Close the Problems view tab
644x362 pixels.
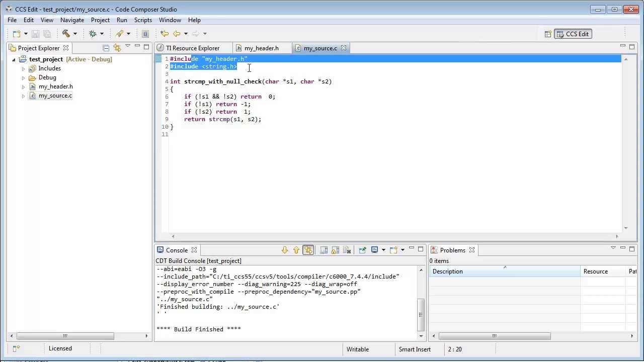(472, 250)
